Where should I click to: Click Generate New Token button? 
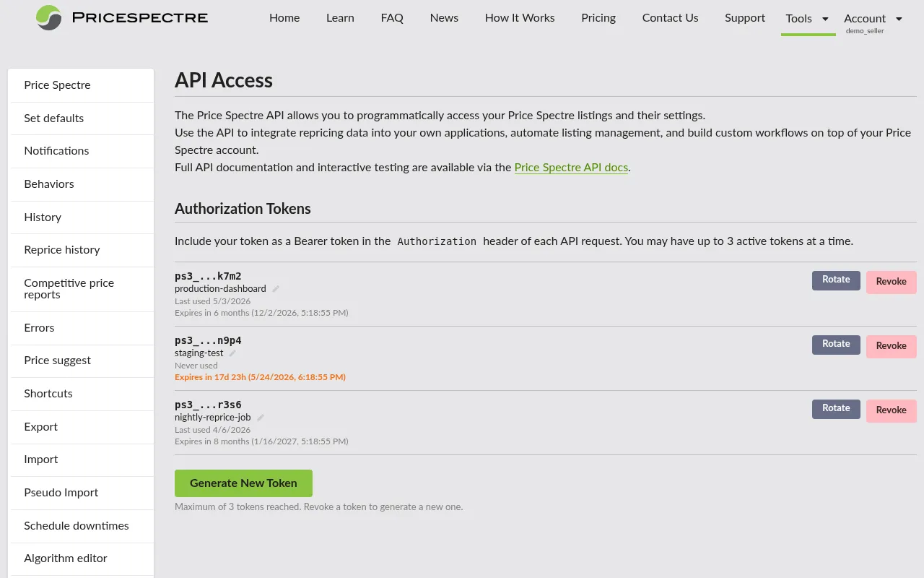tap(243, 483)
